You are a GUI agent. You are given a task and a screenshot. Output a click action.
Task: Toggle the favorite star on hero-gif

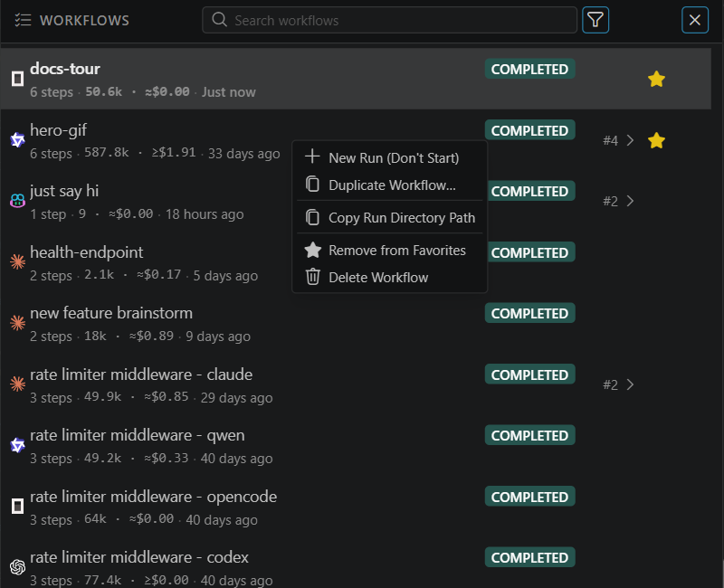point(656,140)
